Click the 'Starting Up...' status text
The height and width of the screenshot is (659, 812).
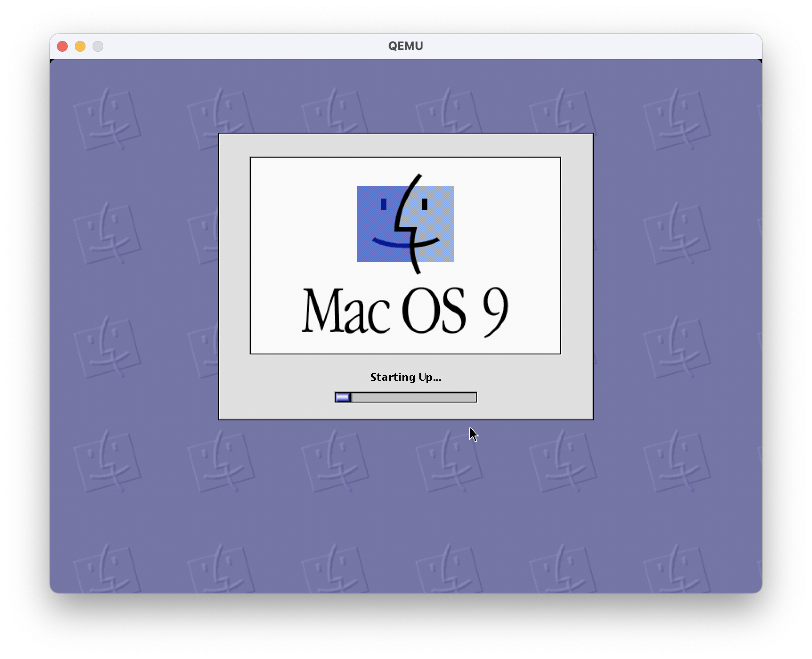click(406, 377)
